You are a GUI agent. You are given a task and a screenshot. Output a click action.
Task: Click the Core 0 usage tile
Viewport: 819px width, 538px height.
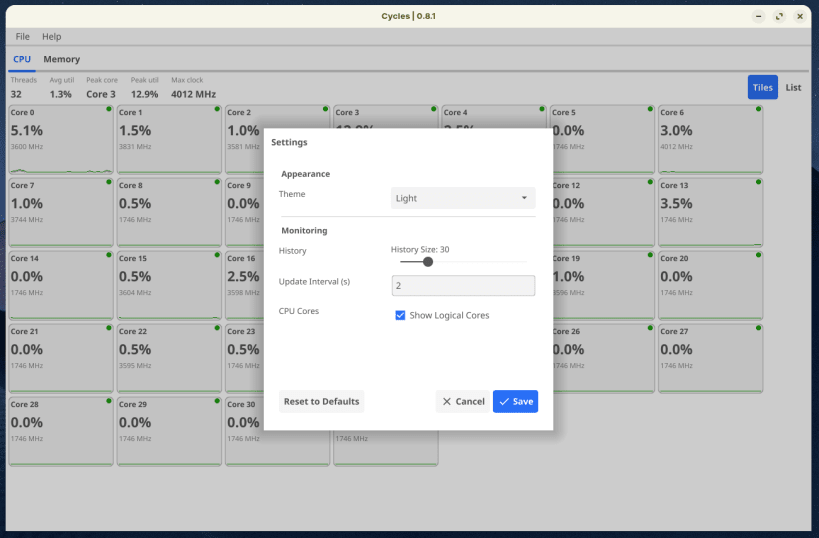click(x=61, y=139)
